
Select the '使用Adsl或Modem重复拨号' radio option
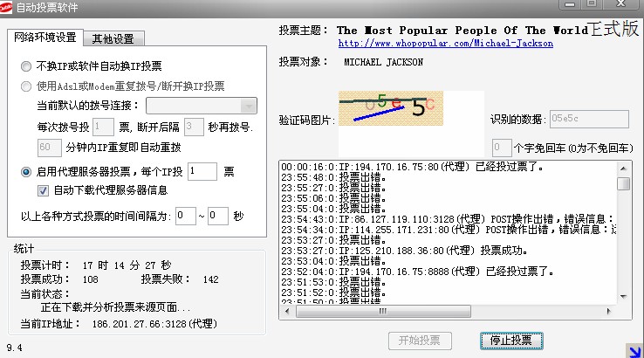[x=25, y=86]
